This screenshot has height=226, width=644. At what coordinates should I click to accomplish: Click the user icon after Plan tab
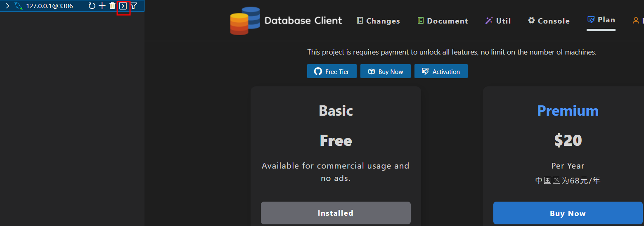[x=636, y=20]
